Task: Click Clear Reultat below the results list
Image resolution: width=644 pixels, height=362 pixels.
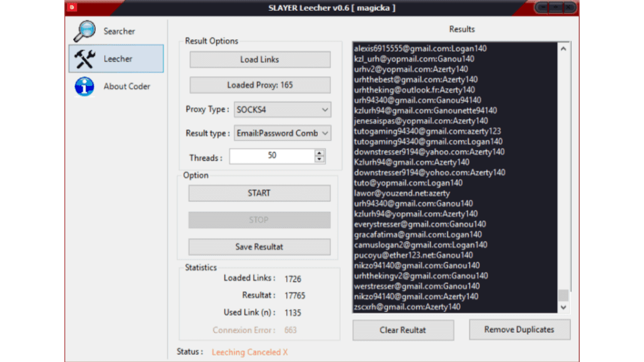Action: (403, 330)
